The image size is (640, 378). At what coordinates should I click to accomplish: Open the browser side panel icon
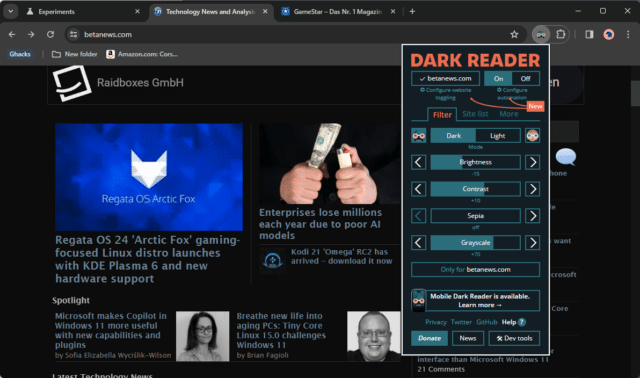point(589,35)
